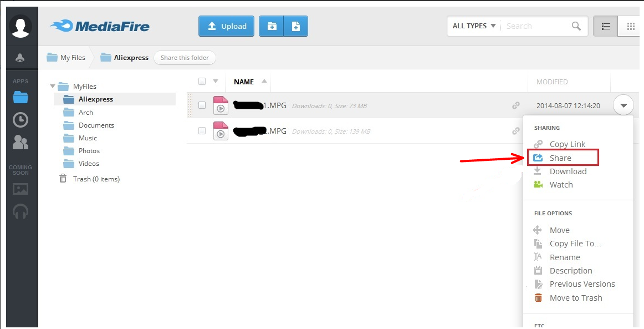Select Videos folder in tree
Viewport: 644px width, 329px height.
89,163
